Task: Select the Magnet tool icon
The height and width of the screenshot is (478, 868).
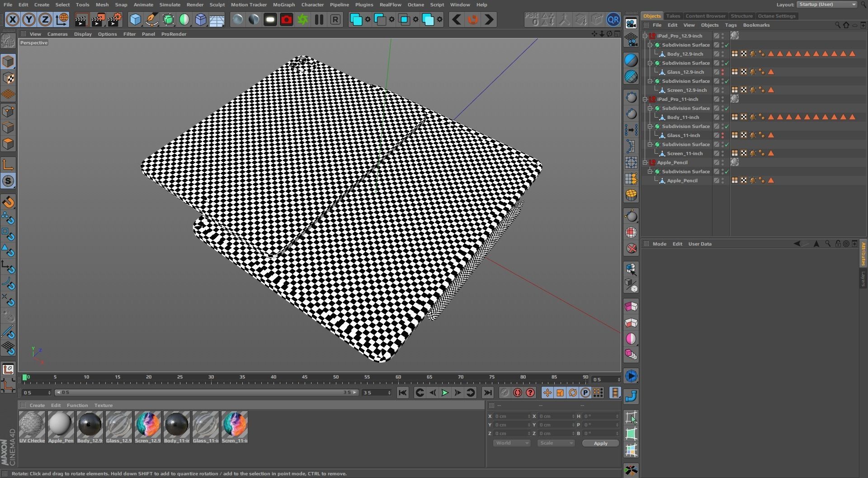Action: click(x=8, y=202)
